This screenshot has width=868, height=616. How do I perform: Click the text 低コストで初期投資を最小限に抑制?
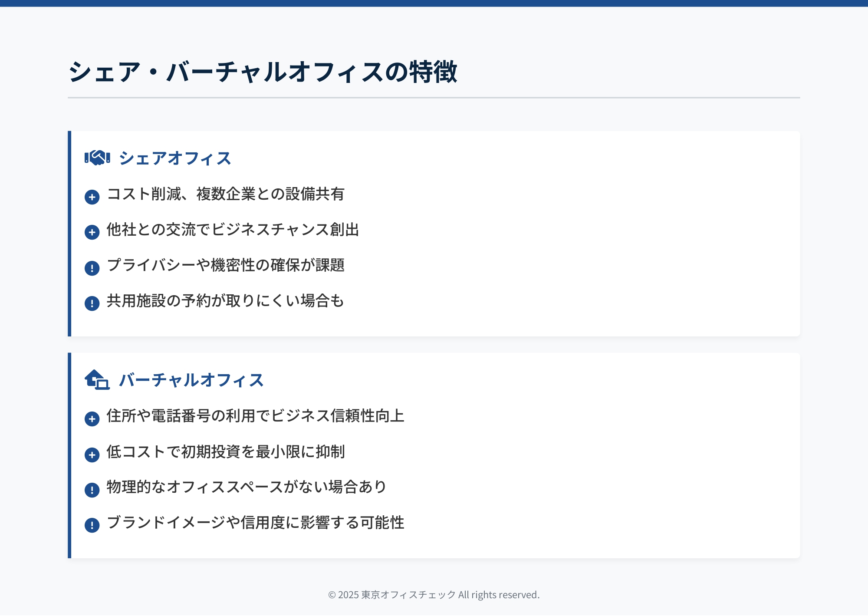(x=226, y=452)
